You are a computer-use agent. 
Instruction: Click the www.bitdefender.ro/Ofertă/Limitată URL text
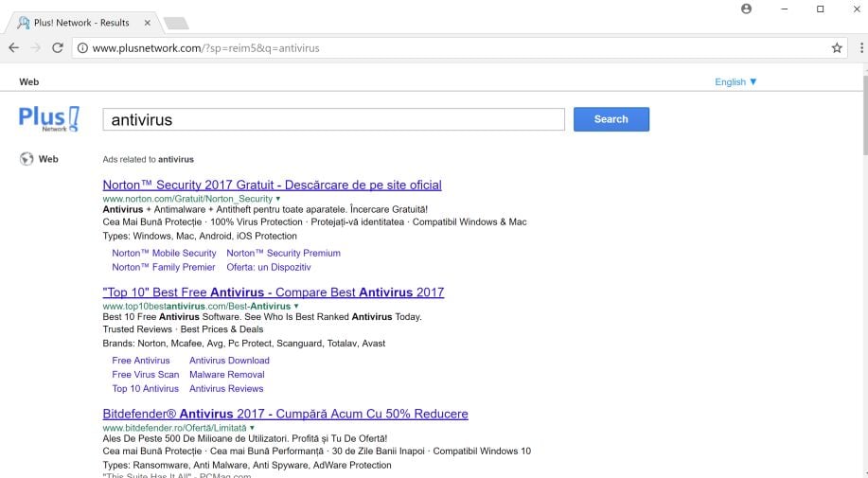(174, 428)
